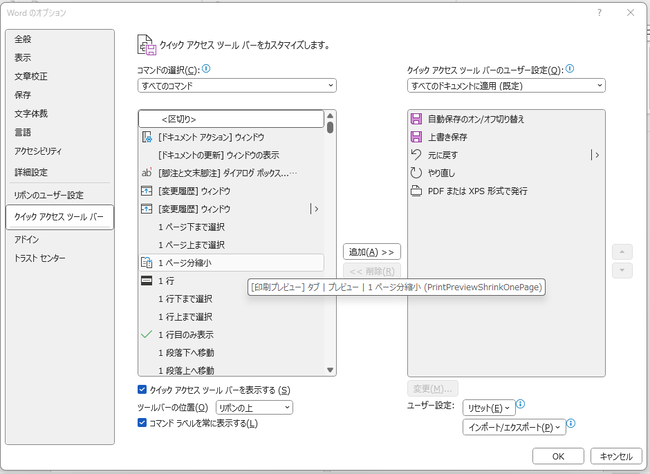Click the PDF または XPS publish icon

click(416, 191)
